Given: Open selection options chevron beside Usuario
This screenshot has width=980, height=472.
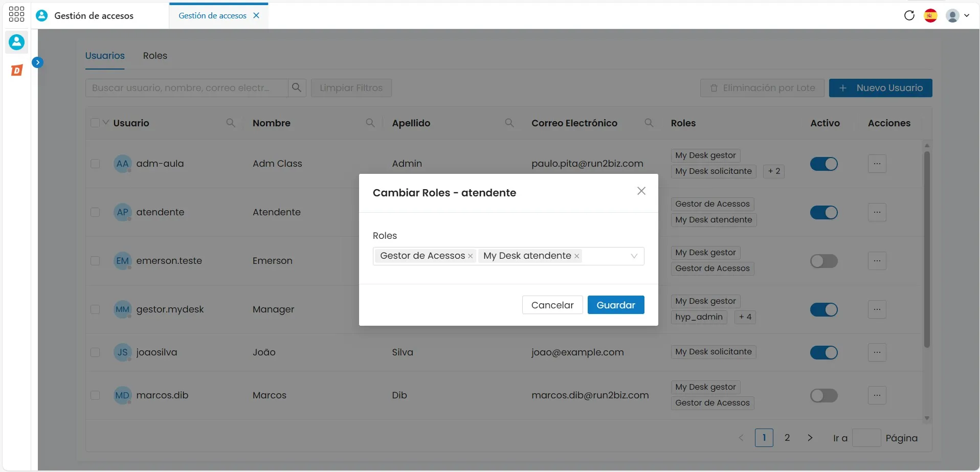Looking at the screenshot, I should point(106,123).
